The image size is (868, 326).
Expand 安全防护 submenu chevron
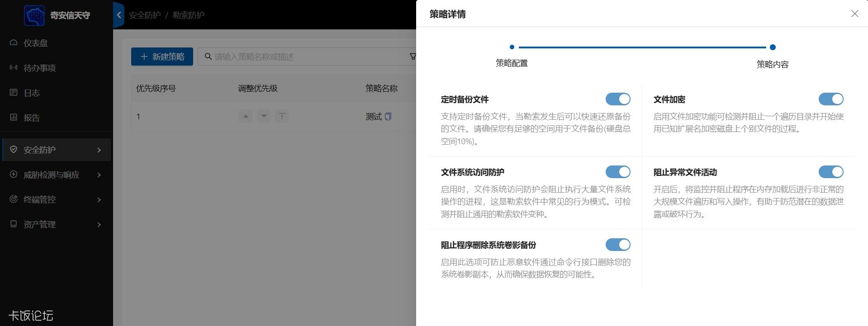99,150
